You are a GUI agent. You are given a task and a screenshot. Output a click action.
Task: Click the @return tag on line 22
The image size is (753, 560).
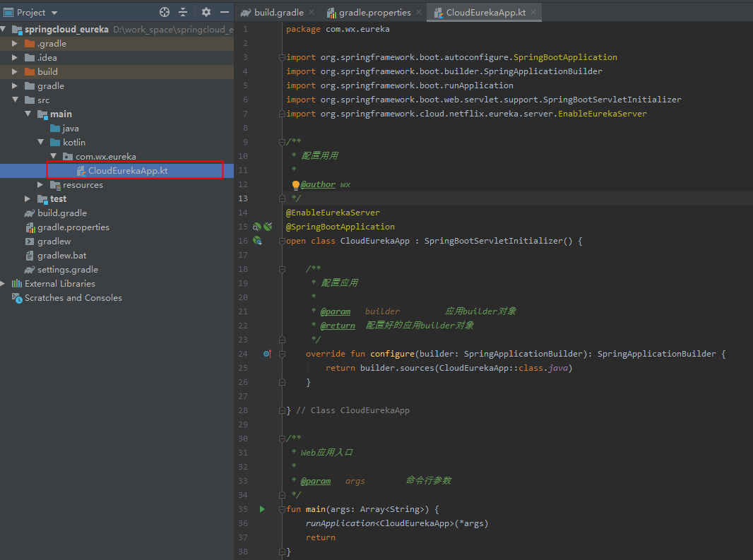click(338, 326)
